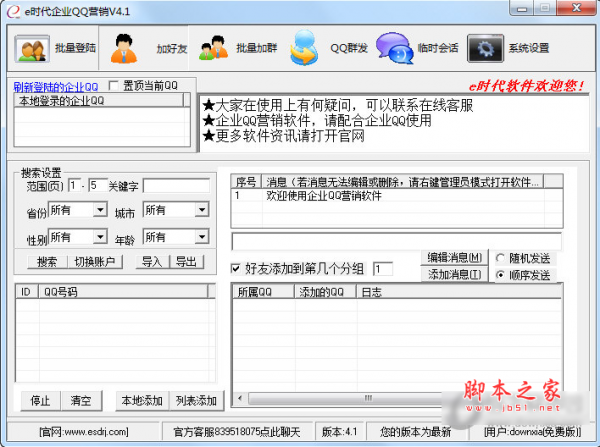The image size is (600, 447).
Task: Click the 批量登陆 two-people icon
Action: tap(32, 49)
